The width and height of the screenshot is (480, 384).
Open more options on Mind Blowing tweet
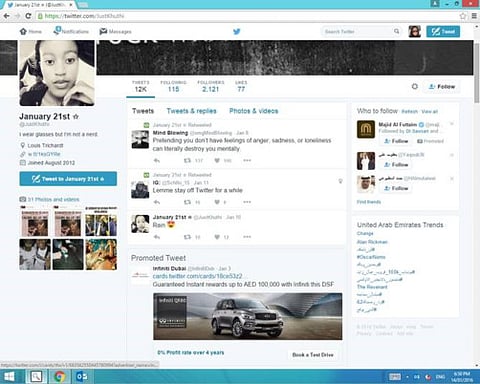(247, 161)
